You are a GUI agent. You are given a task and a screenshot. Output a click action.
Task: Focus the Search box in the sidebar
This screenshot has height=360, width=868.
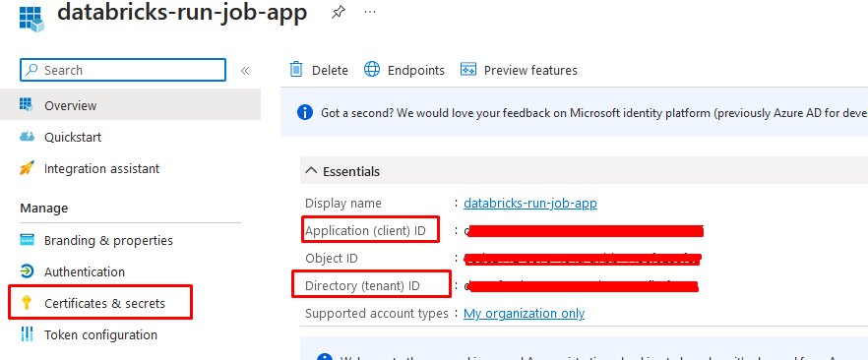pos(123,70)
